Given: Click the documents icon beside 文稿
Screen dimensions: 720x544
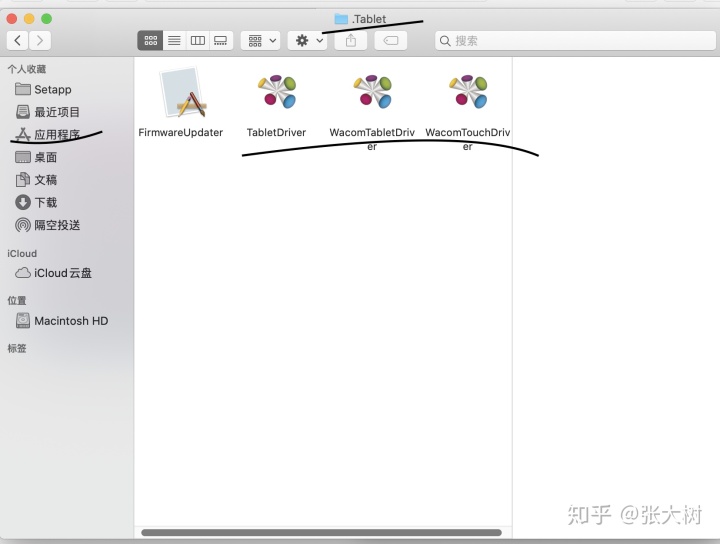Looking at the screenshot, I should point(22,179).
